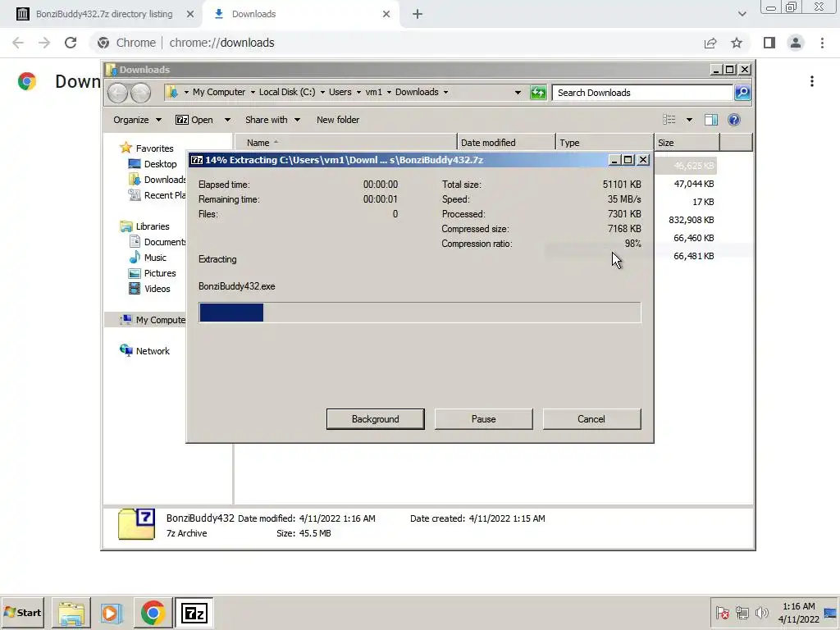Screen dimensions: 840x630
Task: Create a New folder in Downloads
Action: click(x=337, y=120)
